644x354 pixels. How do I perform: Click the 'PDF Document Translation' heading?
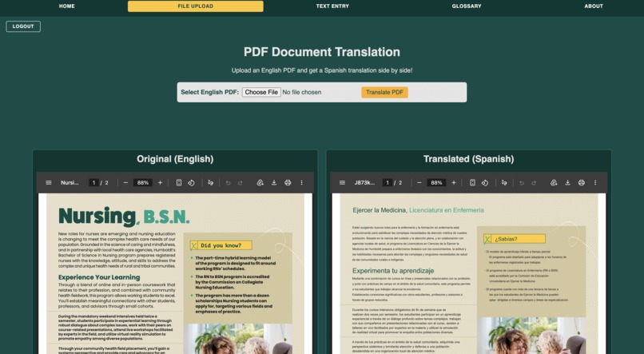[x=321, y=52]
